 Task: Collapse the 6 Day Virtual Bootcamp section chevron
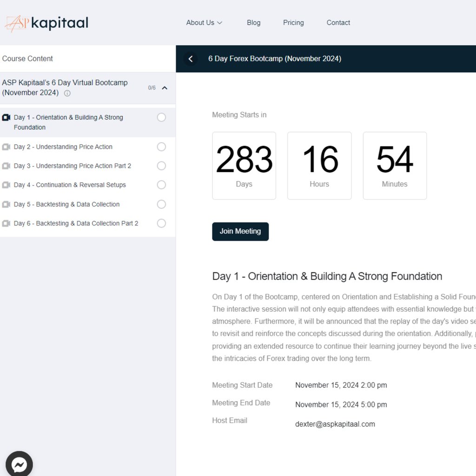pyautogui.click(x=165, y=88)
